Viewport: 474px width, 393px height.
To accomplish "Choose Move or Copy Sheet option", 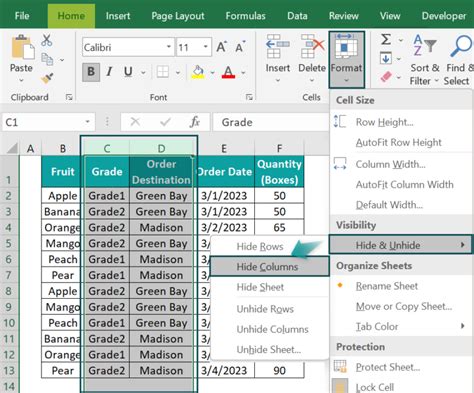I will (401, 306).
